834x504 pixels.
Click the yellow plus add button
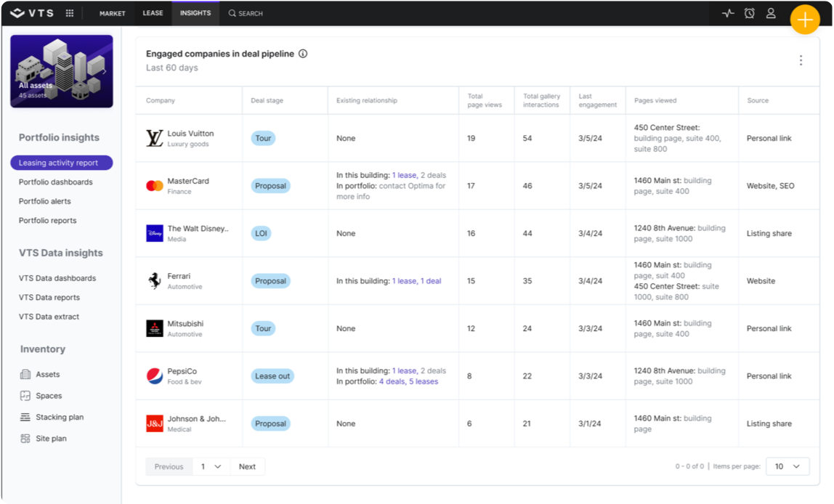(805, 20)
